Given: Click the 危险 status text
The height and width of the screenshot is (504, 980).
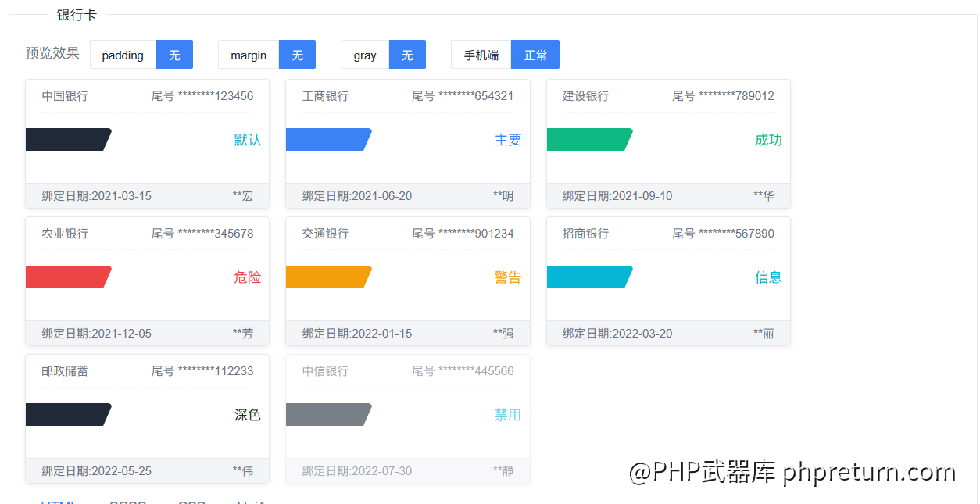Looking at the screenshot, I should pos(248,277).
